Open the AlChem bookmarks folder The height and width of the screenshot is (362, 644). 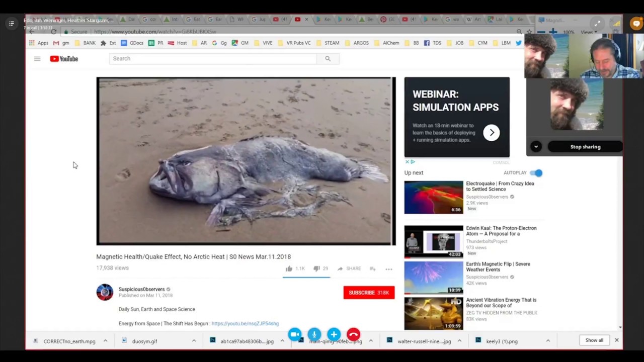point(386,43)
